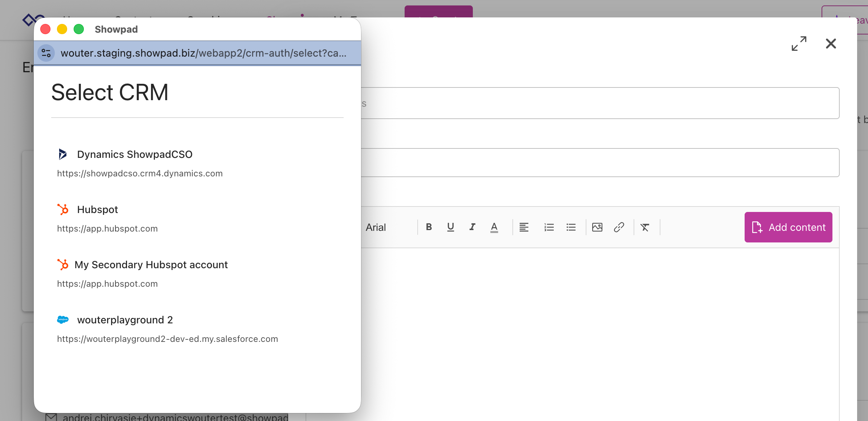Apply underline formatting
This screenshot has width=868, height=421.
tap(450, 227)
